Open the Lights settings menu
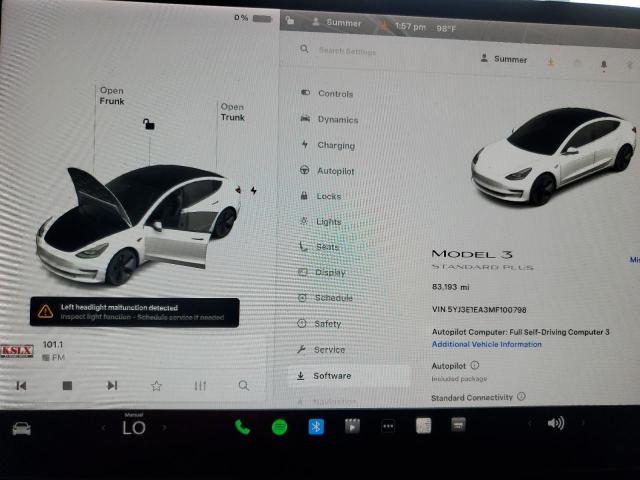The image size is (640, 480). (320, 221)
